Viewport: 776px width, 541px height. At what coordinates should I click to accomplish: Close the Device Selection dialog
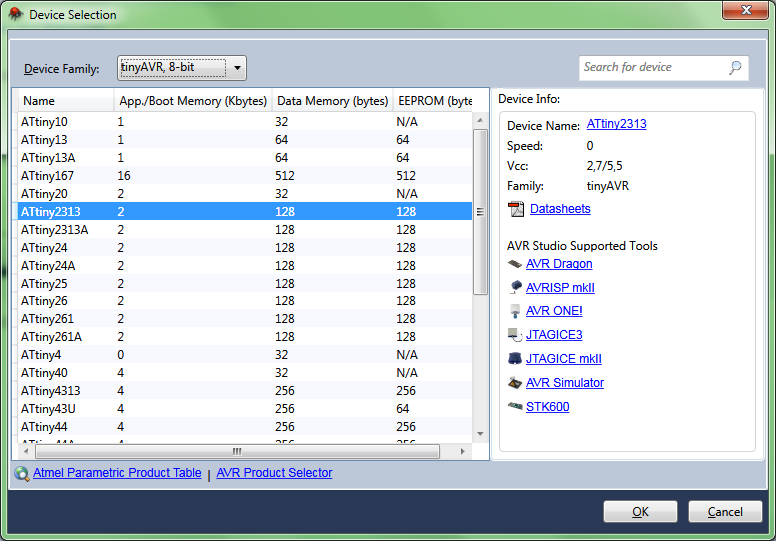745,10
